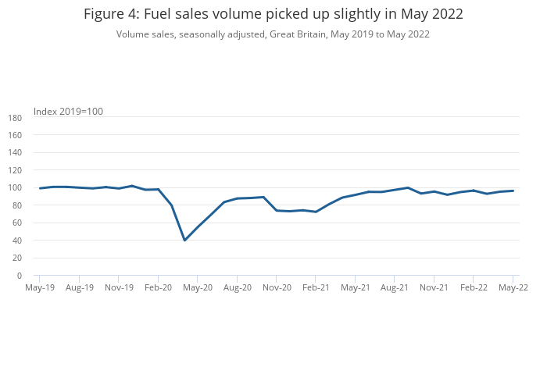Click the Aug-19 x-axis label
The width and height of the screenshot is (547, 392).
[x=79, y=287]
